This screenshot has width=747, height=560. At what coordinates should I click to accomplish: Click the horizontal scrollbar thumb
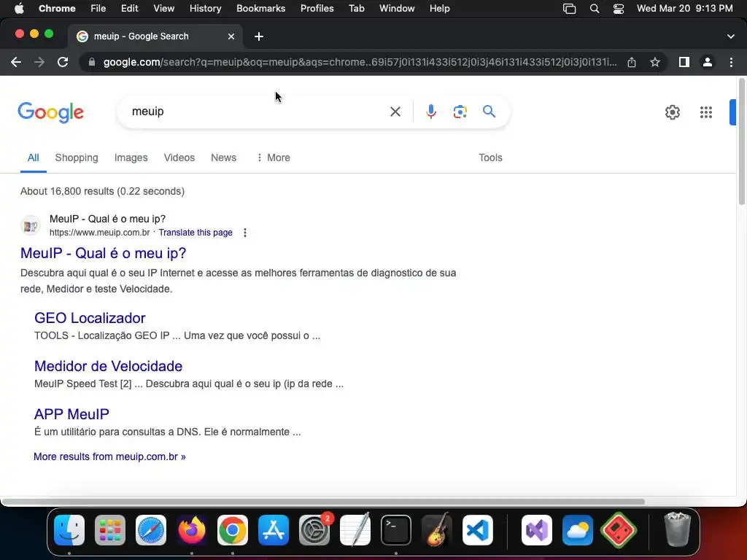pos(323,502)
